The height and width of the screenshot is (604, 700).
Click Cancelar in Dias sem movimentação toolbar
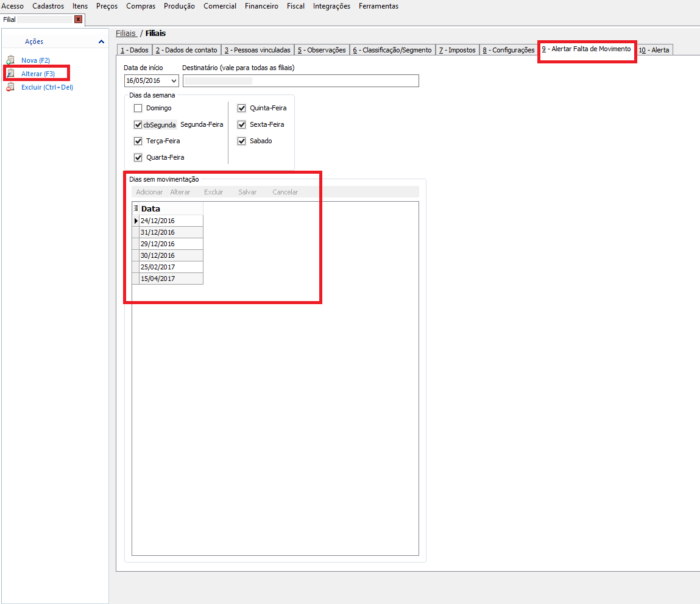[285, 192]
